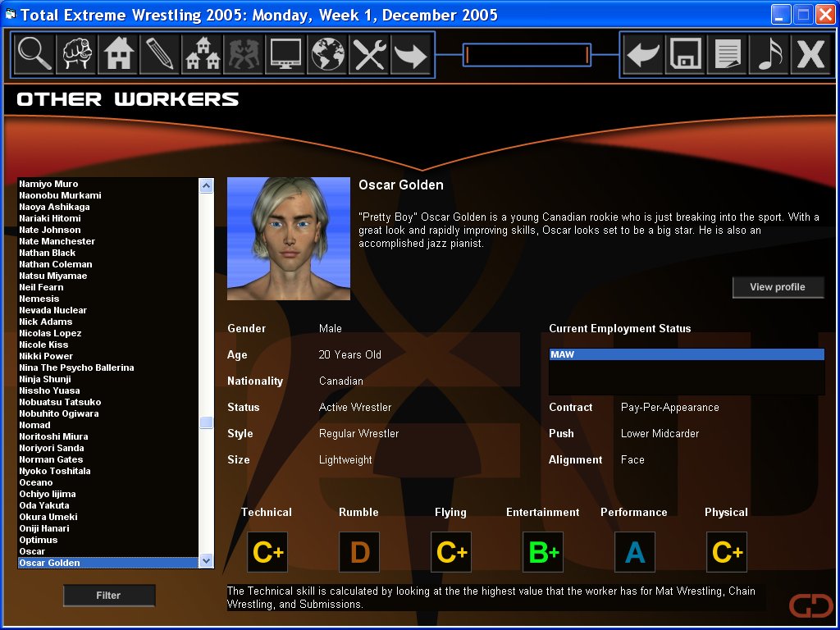Click the Flying C+ grade icon

[x=451, y=552]
